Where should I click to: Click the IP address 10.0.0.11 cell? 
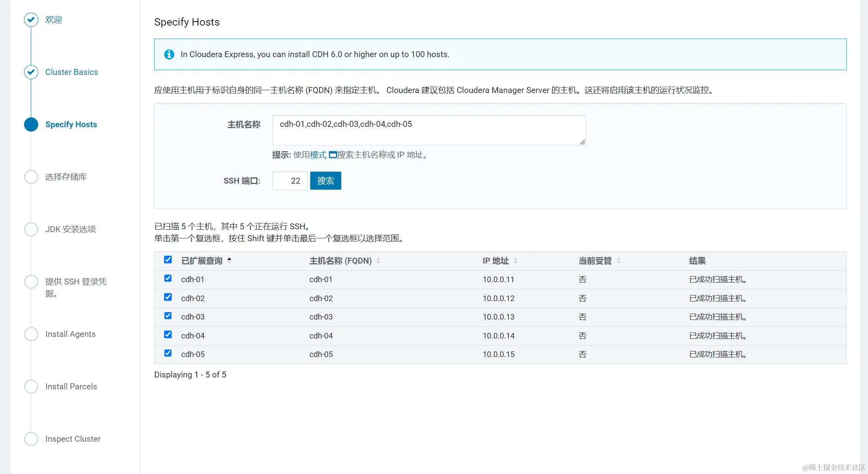point(498,280)
